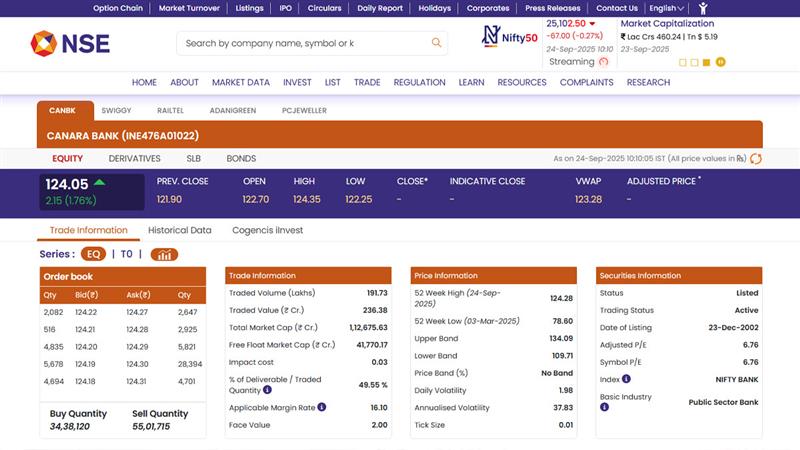Open the DERIVATIVES tab

point(134,158)
